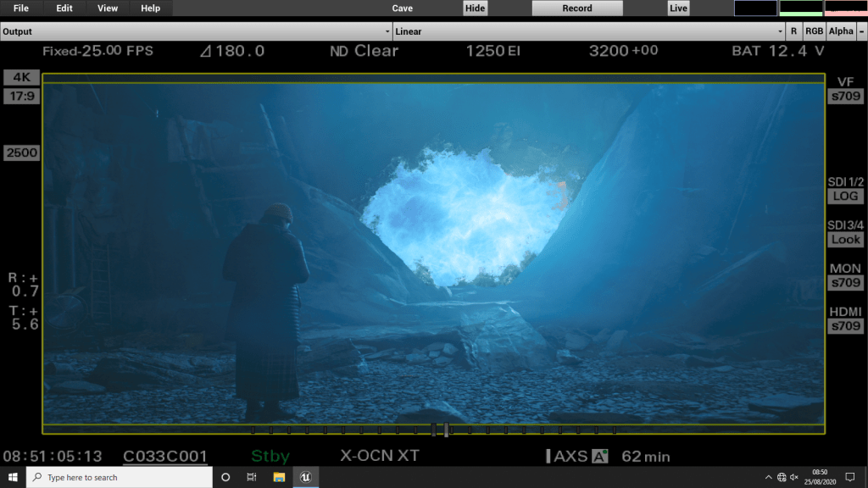Open the notification center icon
The height and width of the screenshot is (488, 868).
click(849, 477)
